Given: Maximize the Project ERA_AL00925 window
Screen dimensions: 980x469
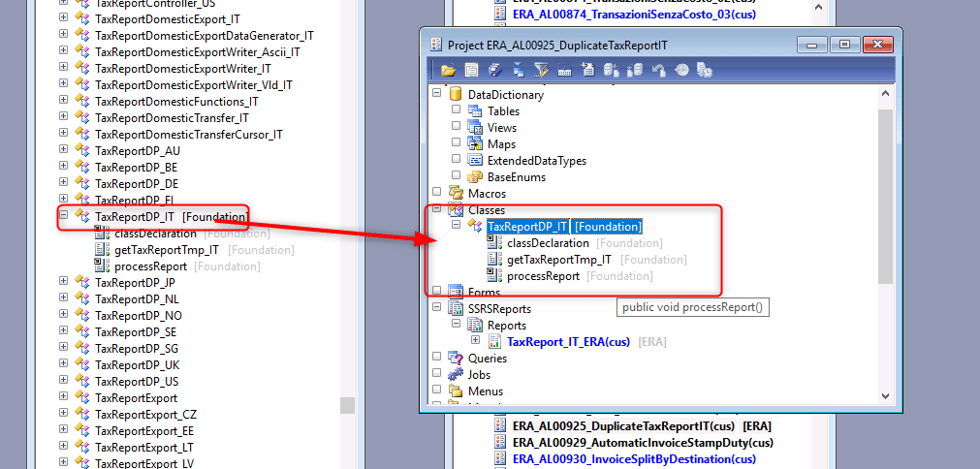Looking at the screenshot, I should (844, 45).
